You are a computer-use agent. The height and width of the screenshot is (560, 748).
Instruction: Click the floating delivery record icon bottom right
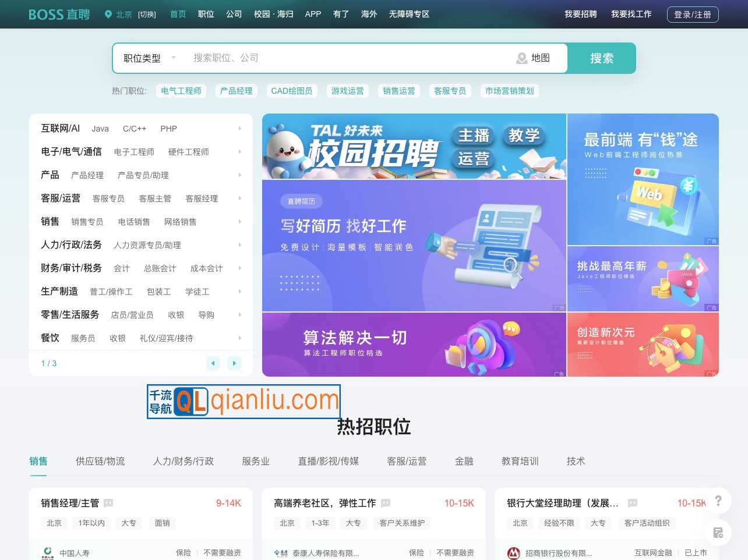tap(718, 533)
